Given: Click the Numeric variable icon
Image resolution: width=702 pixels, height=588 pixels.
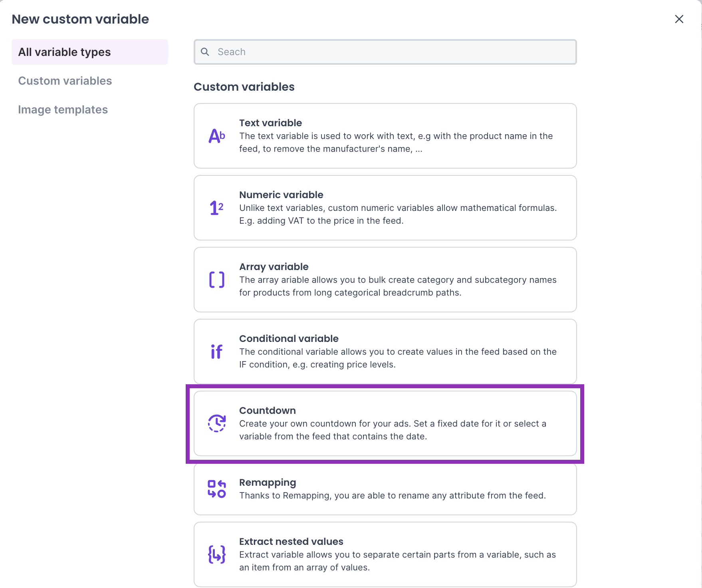Looking at the screenshot, I should pos(217,208).
